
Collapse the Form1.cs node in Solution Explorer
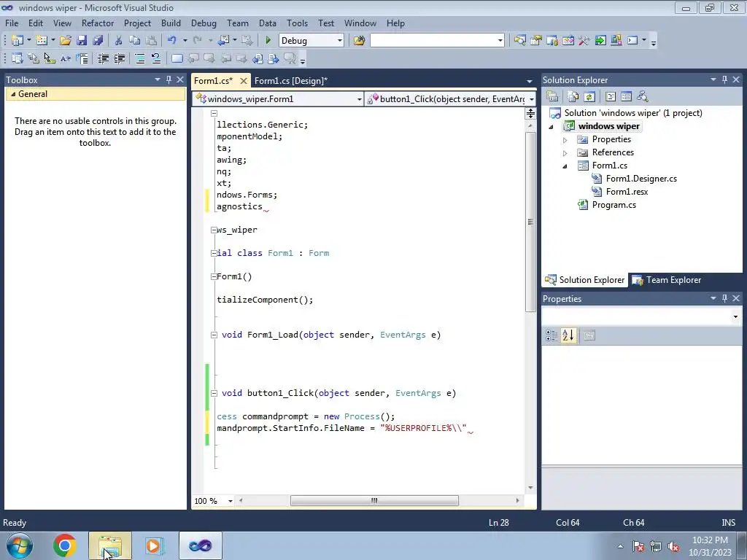tap(565, 166)
